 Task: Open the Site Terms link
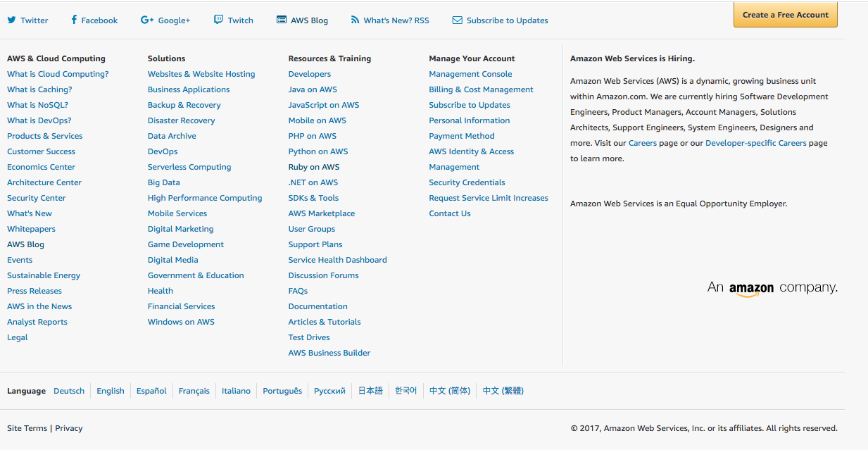pyautogui.click(x=27, y=428)
